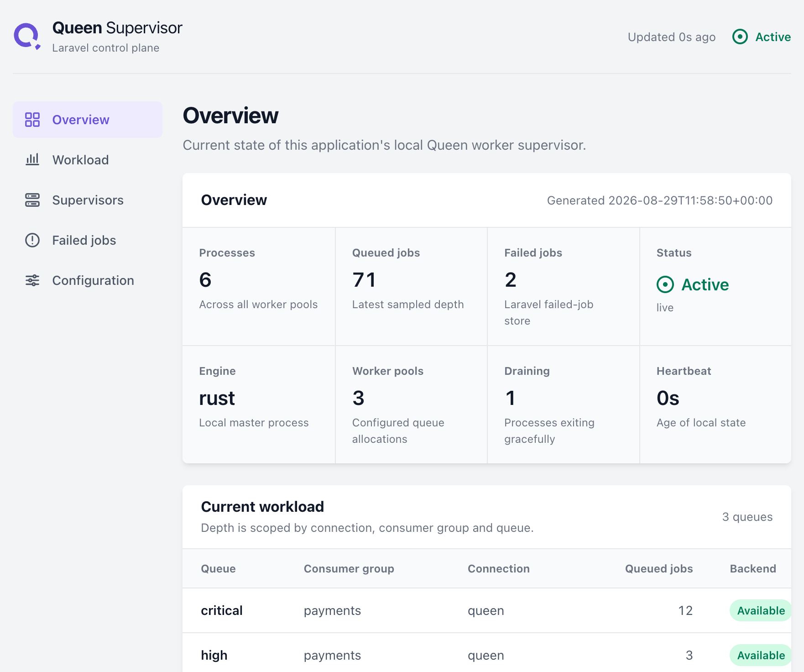The width and height of the screenshot is (804, 672).
Task: Click the Queue column header
Action: coord(219,569)
